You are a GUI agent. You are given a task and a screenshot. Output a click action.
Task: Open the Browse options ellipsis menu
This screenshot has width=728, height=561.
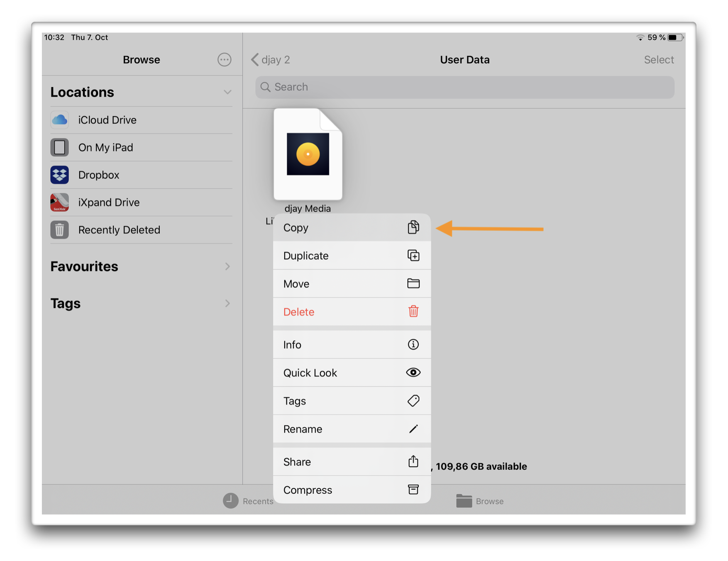(x=224, y=59)
